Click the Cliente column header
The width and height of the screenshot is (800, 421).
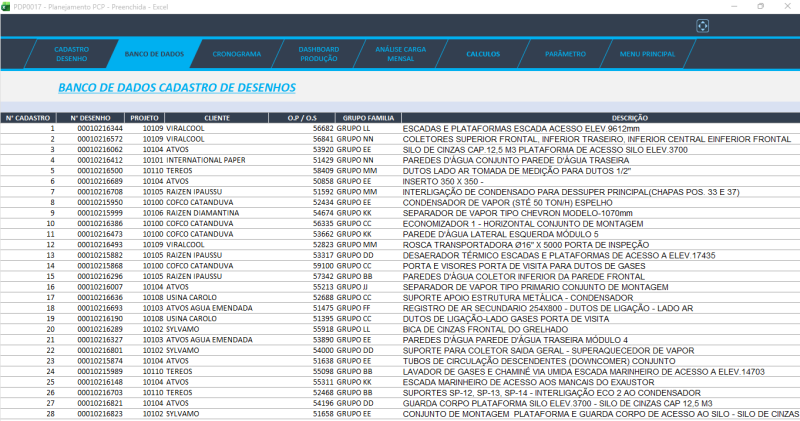217,118
